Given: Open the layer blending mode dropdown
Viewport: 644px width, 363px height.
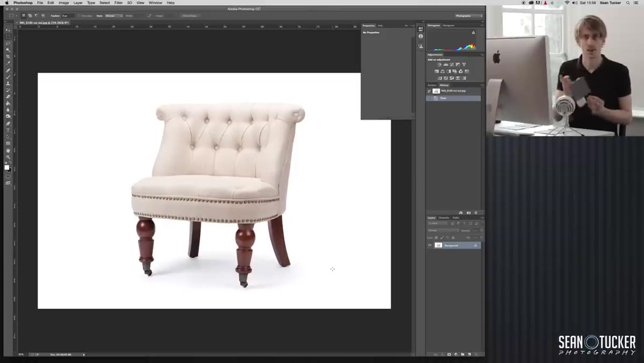Looking at the screenshot, I should pos(444,230).
